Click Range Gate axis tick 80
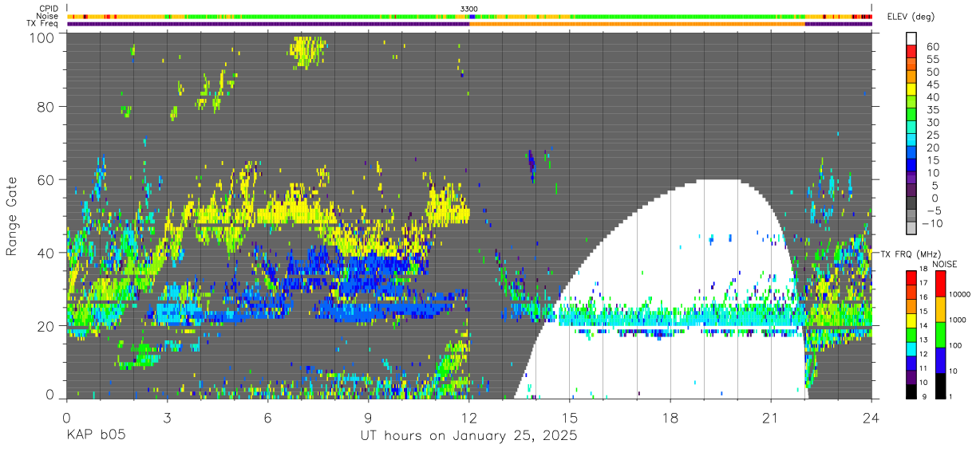This screenshot has width=980, height=452. tap(45, 107)
